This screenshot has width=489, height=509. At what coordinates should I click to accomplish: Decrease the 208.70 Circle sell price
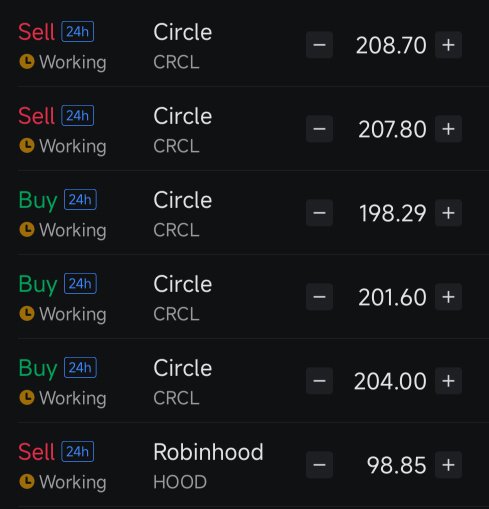point(319,45)
